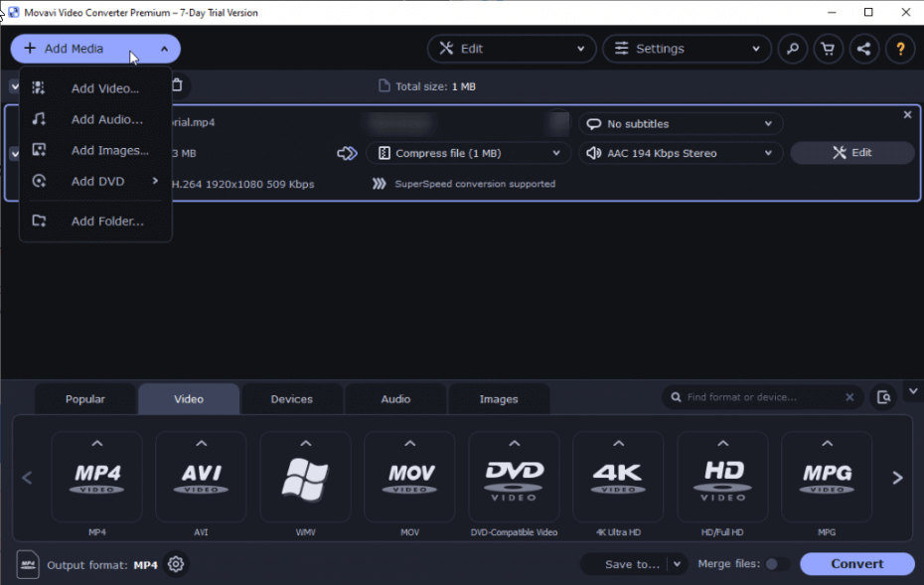Open the Edit dropdown in the top toolbar
The width and height of the screenshot is (924, 585).
[x=512, y=49]
